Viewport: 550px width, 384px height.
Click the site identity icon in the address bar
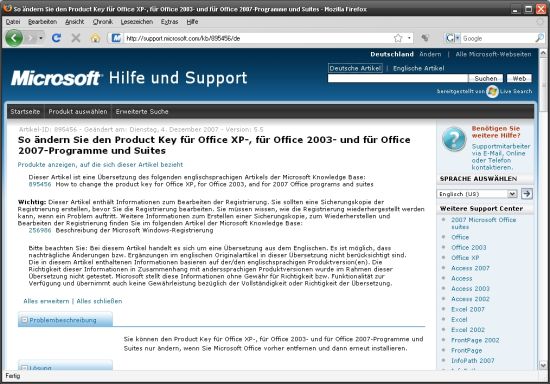(x=116, y=38)
